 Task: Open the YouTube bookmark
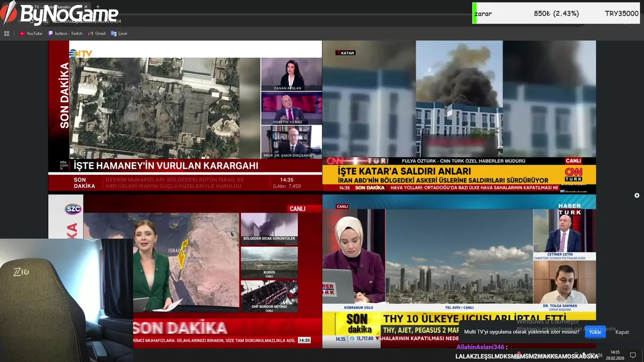click(31, 34)
